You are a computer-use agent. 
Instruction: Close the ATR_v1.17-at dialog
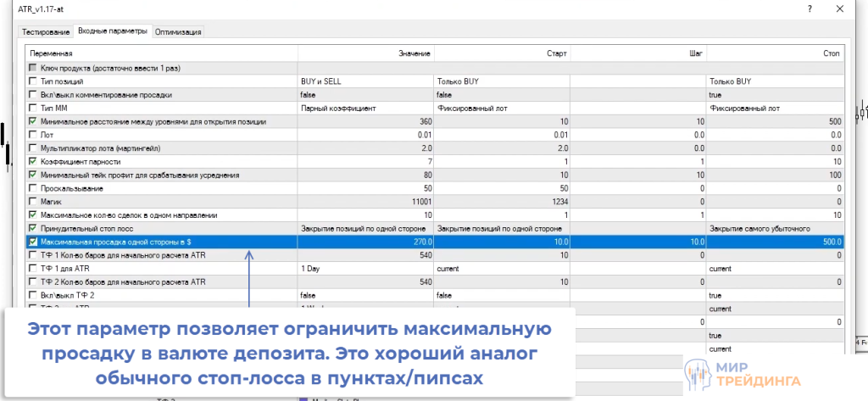(840, 8)
